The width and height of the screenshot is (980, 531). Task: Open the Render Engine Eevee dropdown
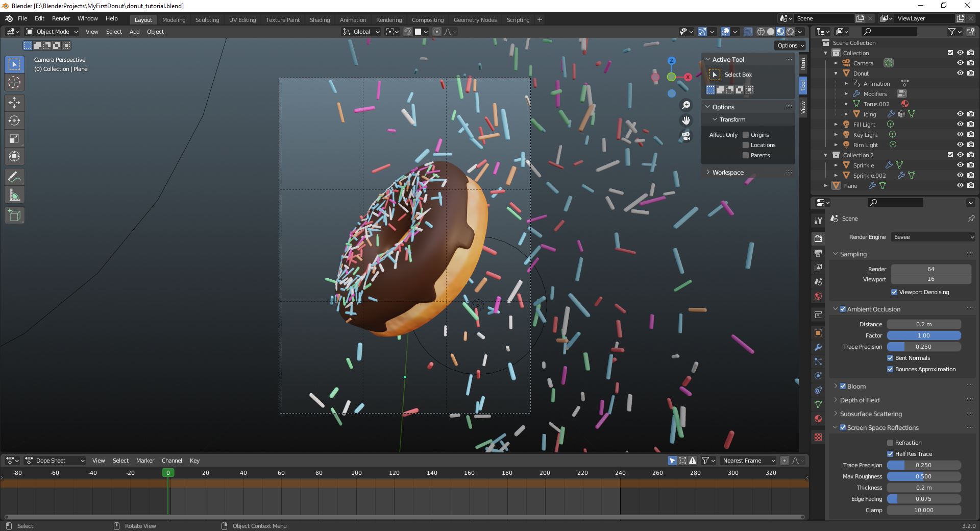tap(933, 237)
